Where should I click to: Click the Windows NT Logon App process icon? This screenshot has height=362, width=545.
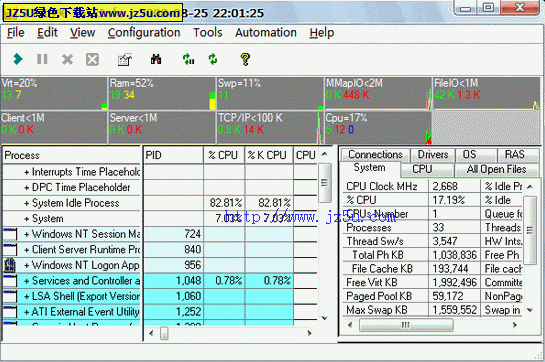[10, 265]
